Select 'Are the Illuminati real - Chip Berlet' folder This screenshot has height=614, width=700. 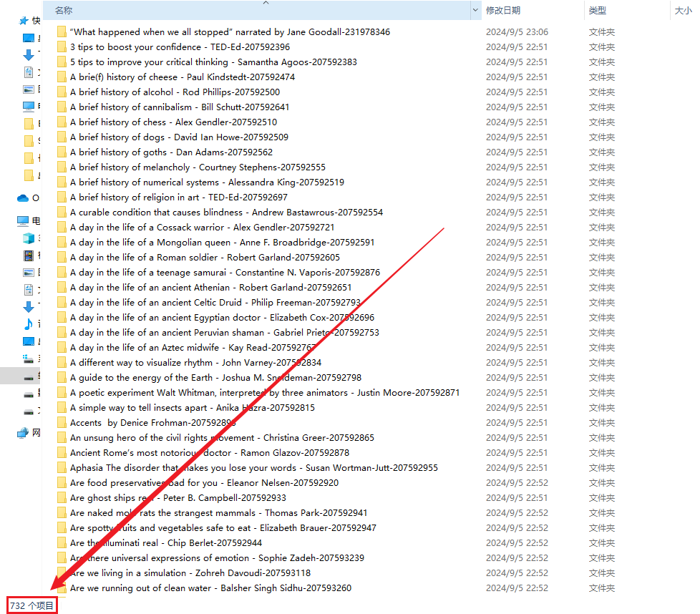coord(166,542)
